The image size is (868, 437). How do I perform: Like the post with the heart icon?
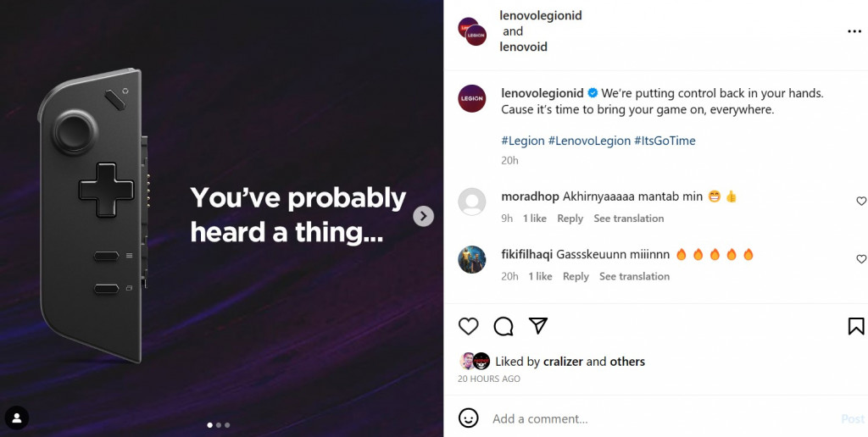[469, 326]
